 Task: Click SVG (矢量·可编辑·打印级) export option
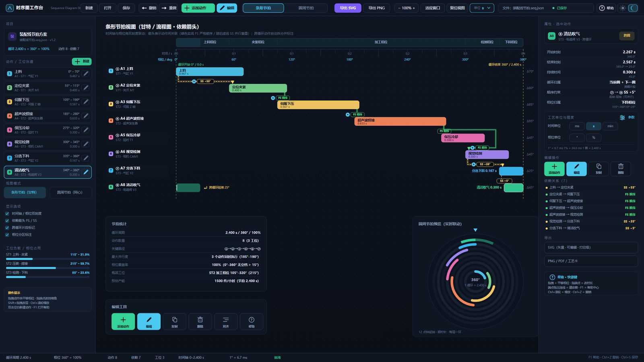point(591,247)
